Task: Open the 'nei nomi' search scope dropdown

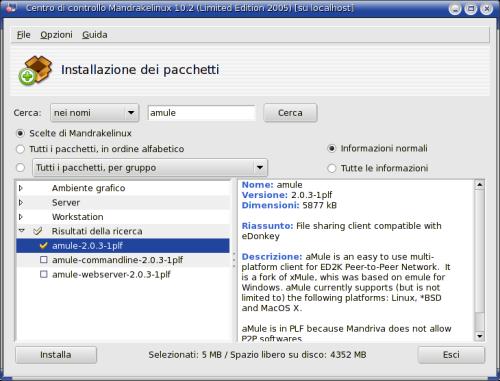Action: pos(94,113)
